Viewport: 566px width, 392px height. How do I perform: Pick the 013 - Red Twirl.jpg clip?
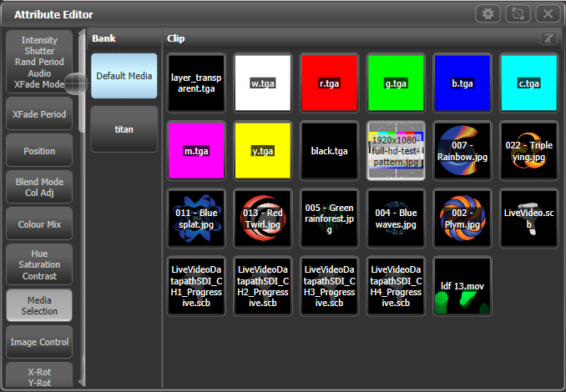(263, 219)
